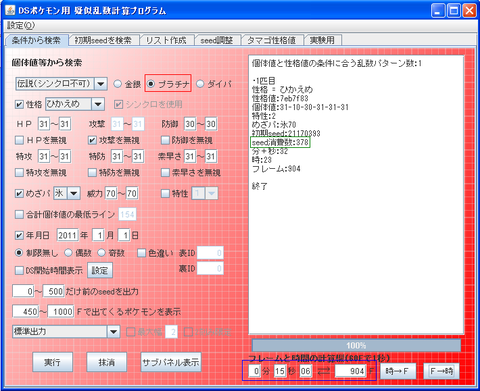Click the day field before 日
480x391 pixels.
(x=124, y=235)
